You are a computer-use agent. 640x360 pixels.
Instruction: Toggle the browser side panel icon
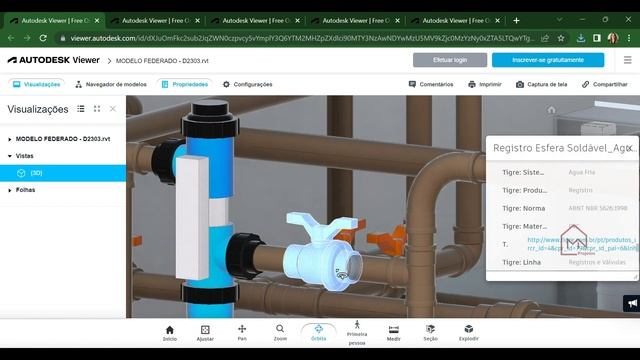597,38
